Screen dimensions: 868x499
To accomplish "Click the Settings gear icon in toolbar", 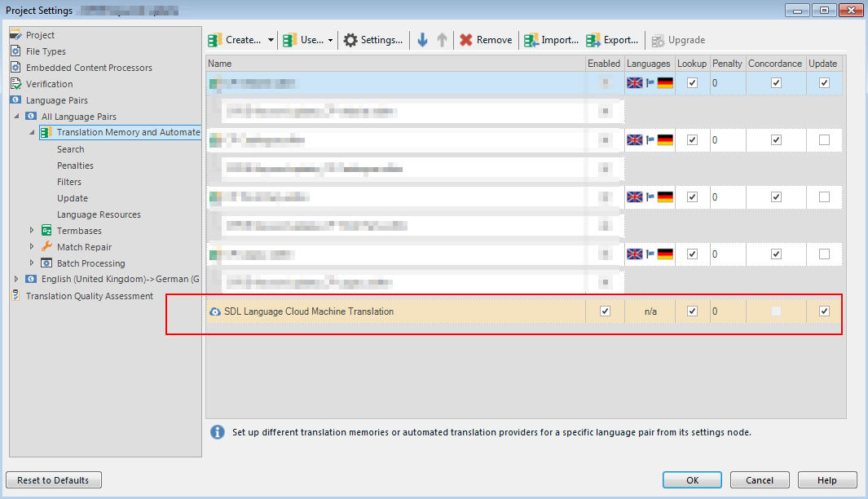I will (350, 40).
